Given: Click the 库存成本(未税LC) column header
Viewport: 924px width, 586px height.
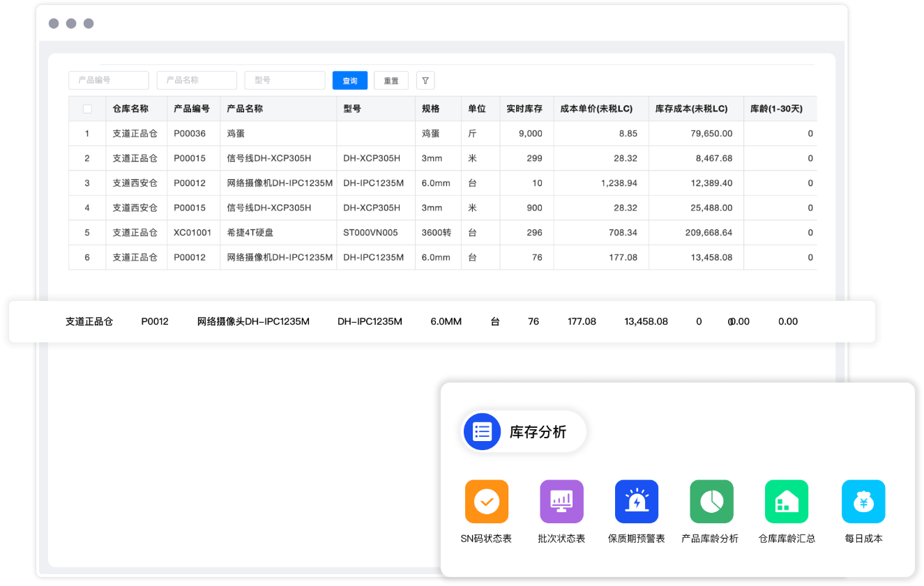Looking at the screenshot, I should (691, 109).
